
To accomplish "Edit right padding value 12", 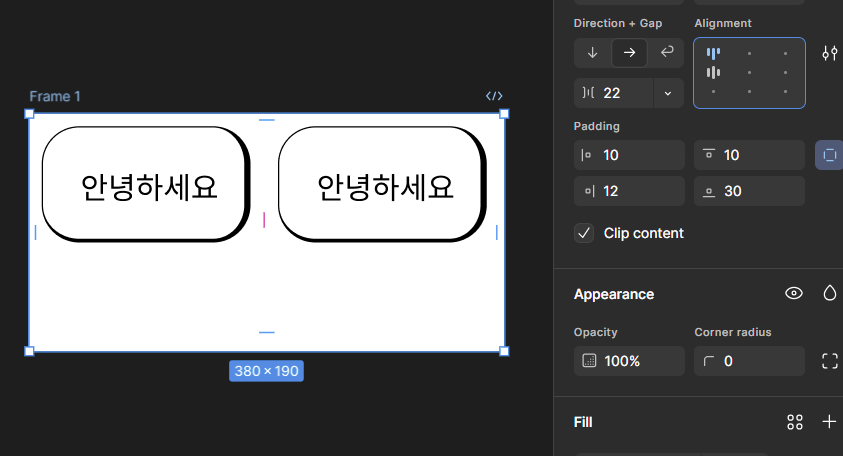I will click(629, 191).
